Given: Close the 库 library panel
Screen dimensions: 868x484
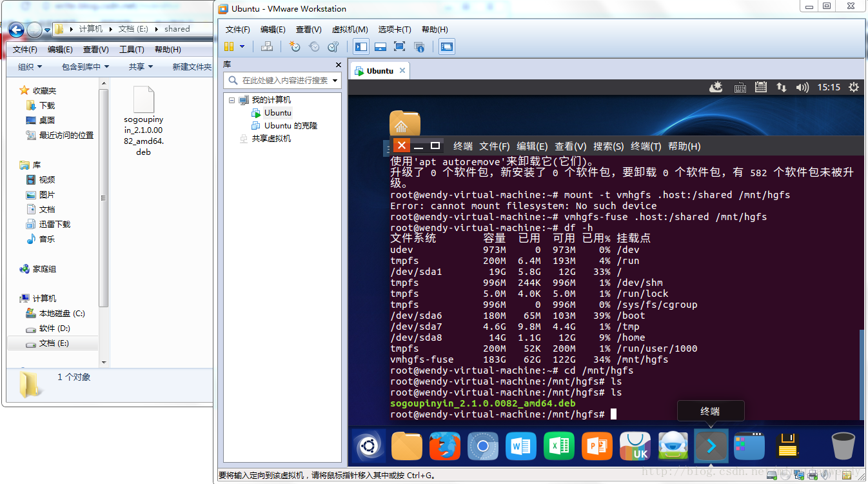Looking at the screenshot, I should tap(339, 65).
